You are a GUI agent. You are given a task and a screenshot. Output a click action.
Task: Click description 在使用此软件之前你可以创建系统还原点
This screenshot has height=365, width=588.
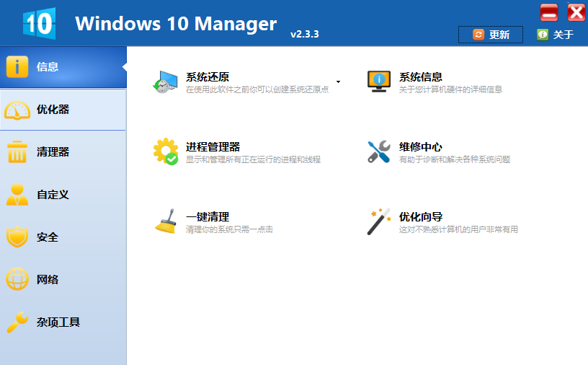coord(257,89)
